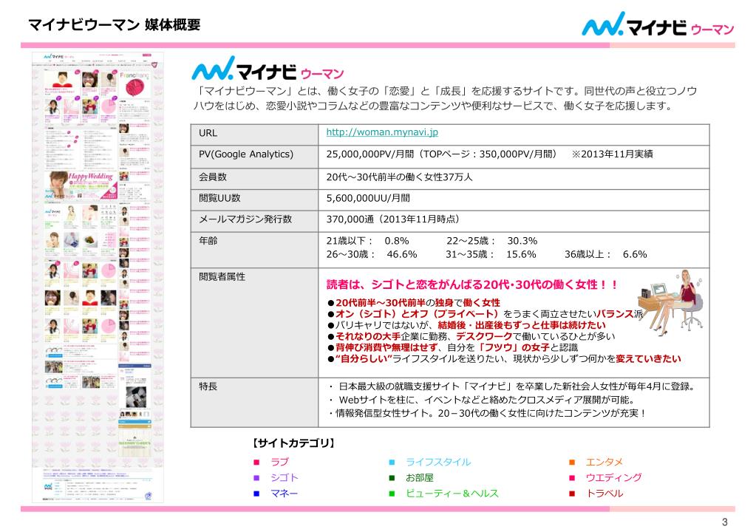Click the blue square next to マネー
This screenshot has width=756, height=532.
(x=256, y=494)
